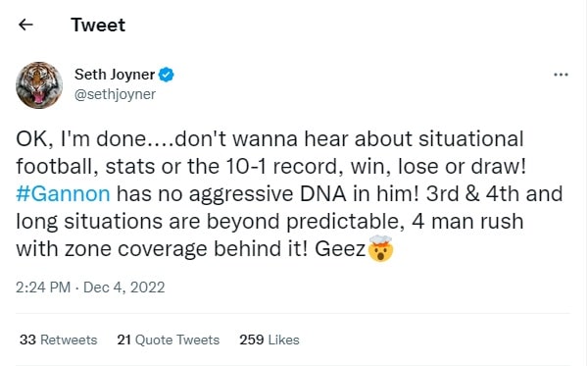Image resolution: width=588 pixels, height=366 pixels.
Task: Click the exploding head emoji
Action: coord(380,248)
